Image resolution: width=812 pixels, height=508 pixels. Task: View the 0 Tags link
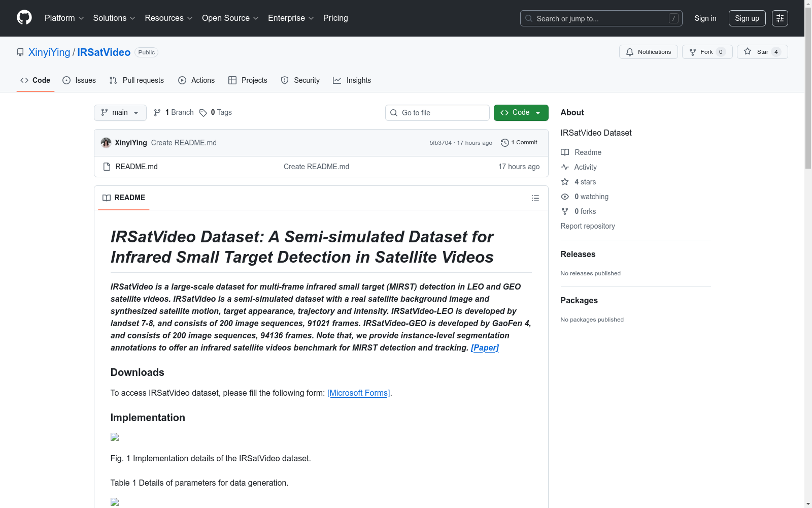coord(216,112)
